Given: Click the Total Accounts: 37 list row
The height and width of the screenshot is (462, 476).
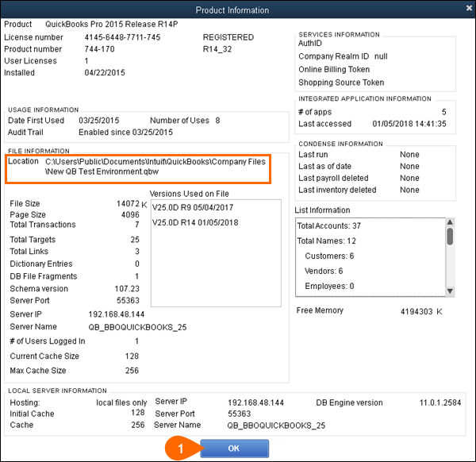Looking at the screenshot, I should [328, 225].
